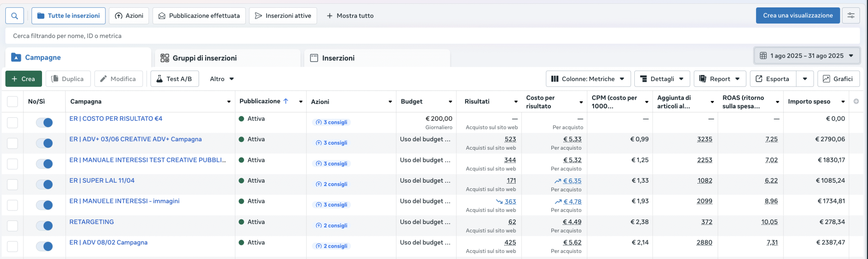Screen dimensions: 868x259
Task: Click the Modifica pencil button
Action: click(x=118, y=79)
